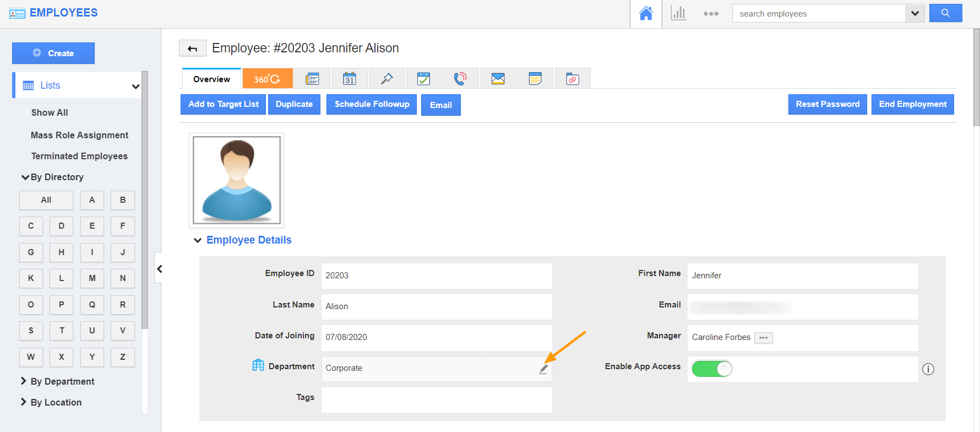The width and height of the screenshot is (980, 432).
Task: Open the pushpin tab icon
Action: [x=387, y=79]
